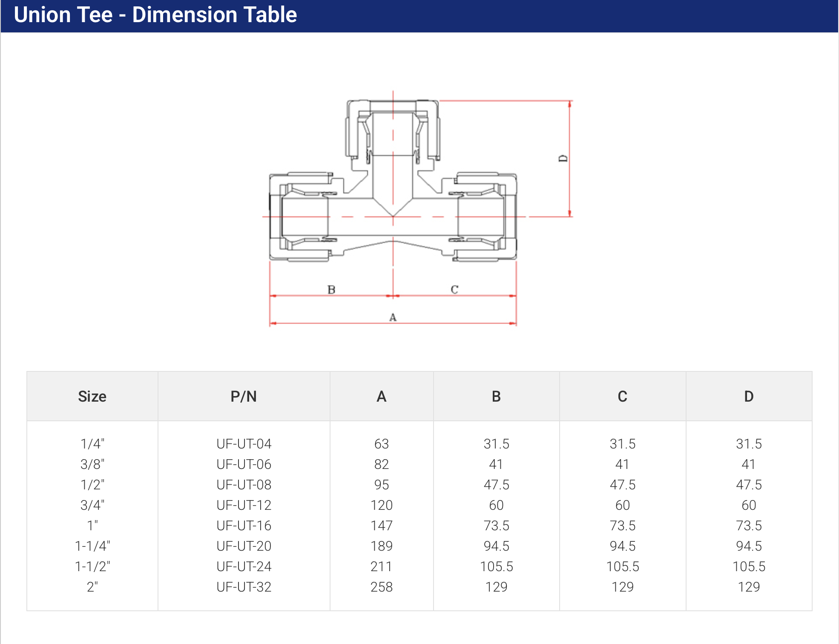Select the 1/4" size cell
839x644 pixels.
[x=92, y=444]
